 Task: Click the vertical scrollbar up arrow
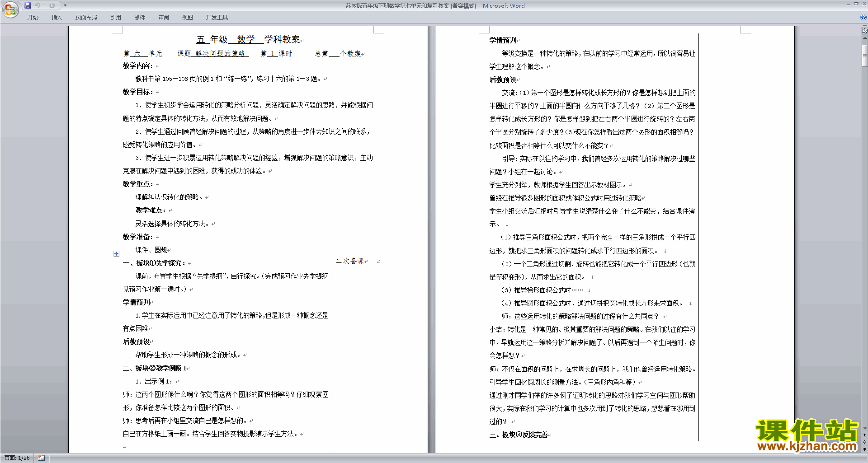(864, 38)
